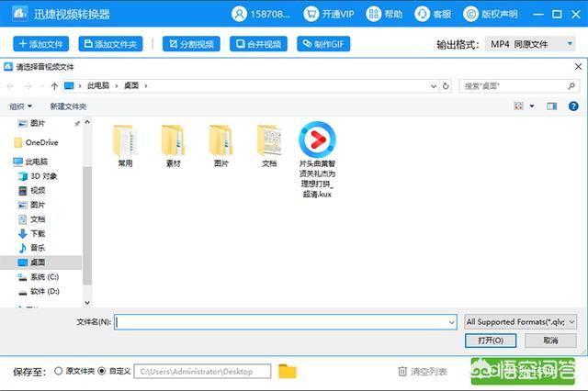Click 桌面 in the address breadcrumb
The image size is (588, 391).
tap(131, 85)
